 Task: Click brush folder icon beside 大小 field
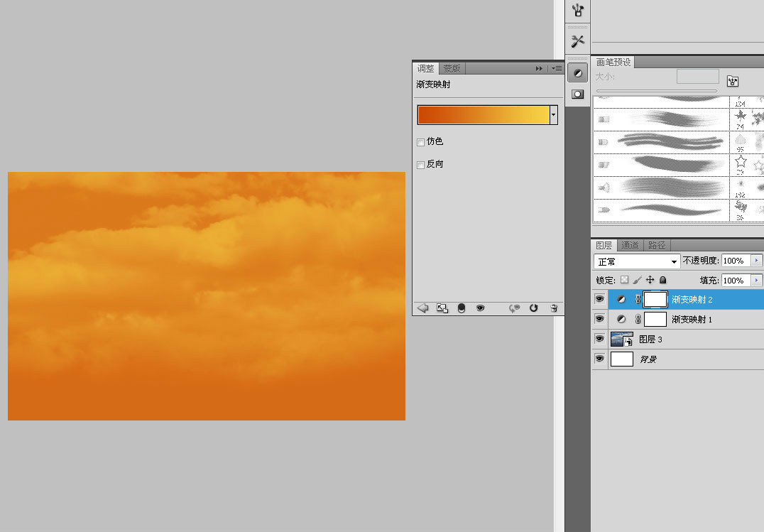pos(733,81)
